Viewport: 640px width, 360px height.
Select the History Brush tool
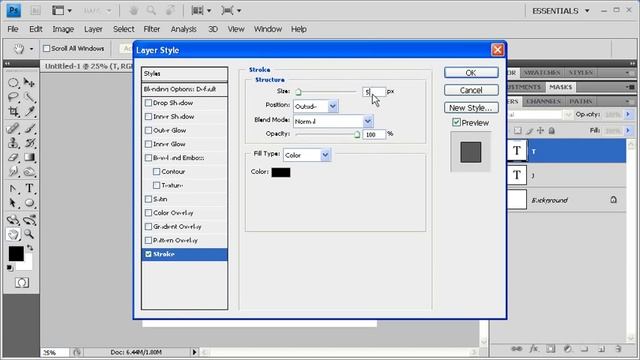[x=29, y=143]
